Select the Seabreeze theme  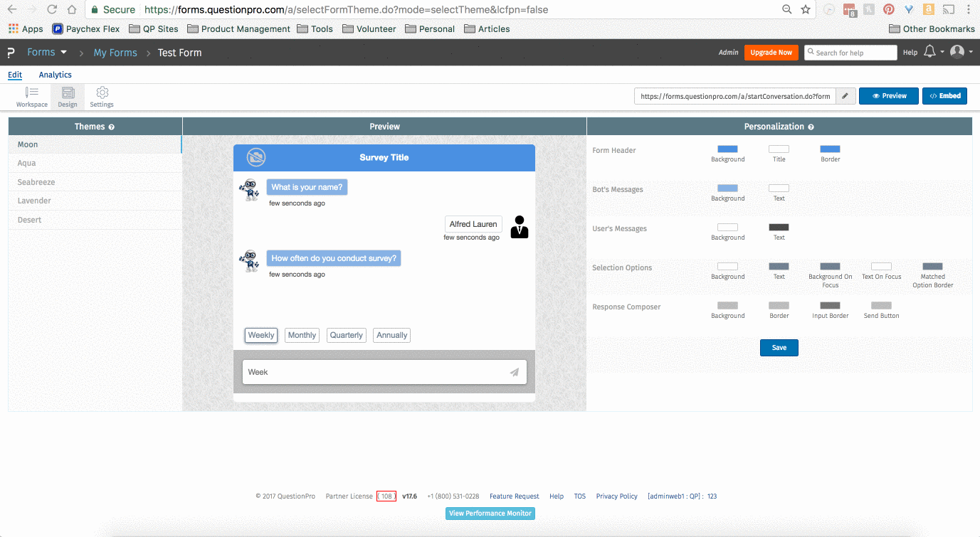tap(95, 182)
